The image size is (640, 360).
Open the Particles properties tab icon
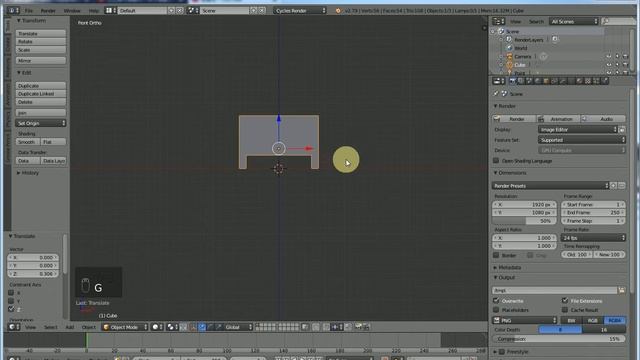[596, 81]
